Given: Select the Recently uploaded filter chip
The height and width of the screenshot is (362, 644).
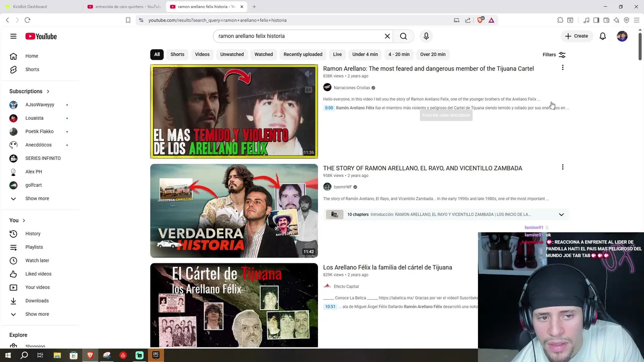Looking at the screenshot, I should 303,54.
